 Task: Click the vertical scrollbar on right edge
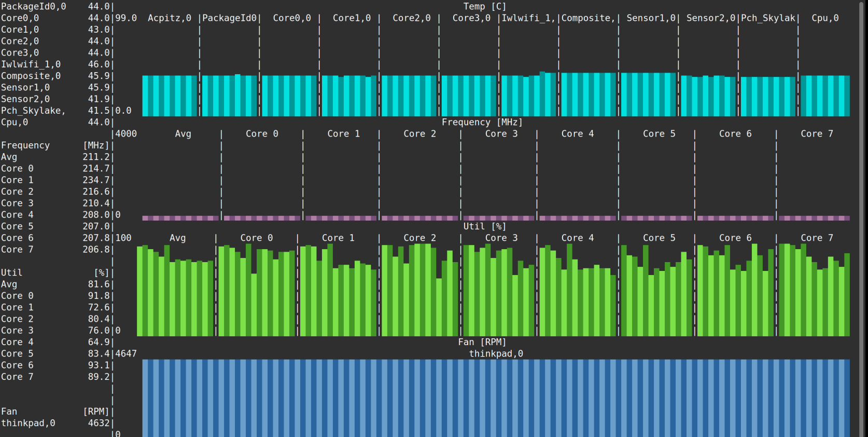[x=863, y=218]
